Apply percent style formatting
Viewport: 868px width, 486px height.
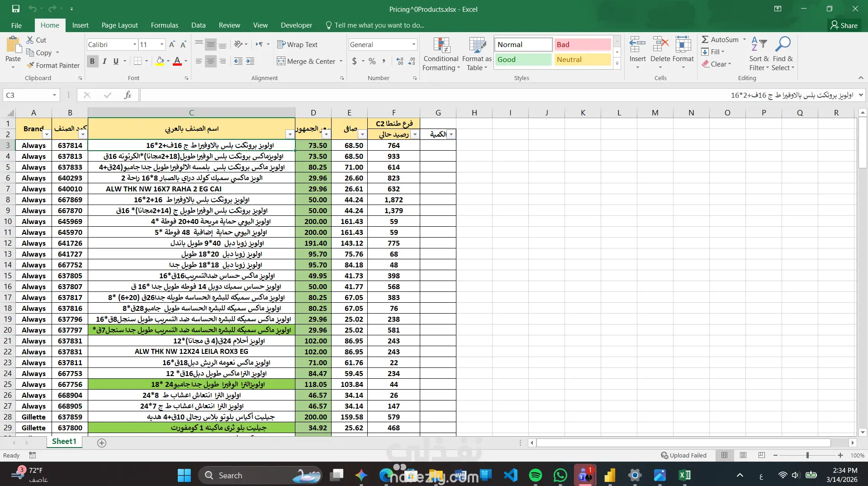372,61
